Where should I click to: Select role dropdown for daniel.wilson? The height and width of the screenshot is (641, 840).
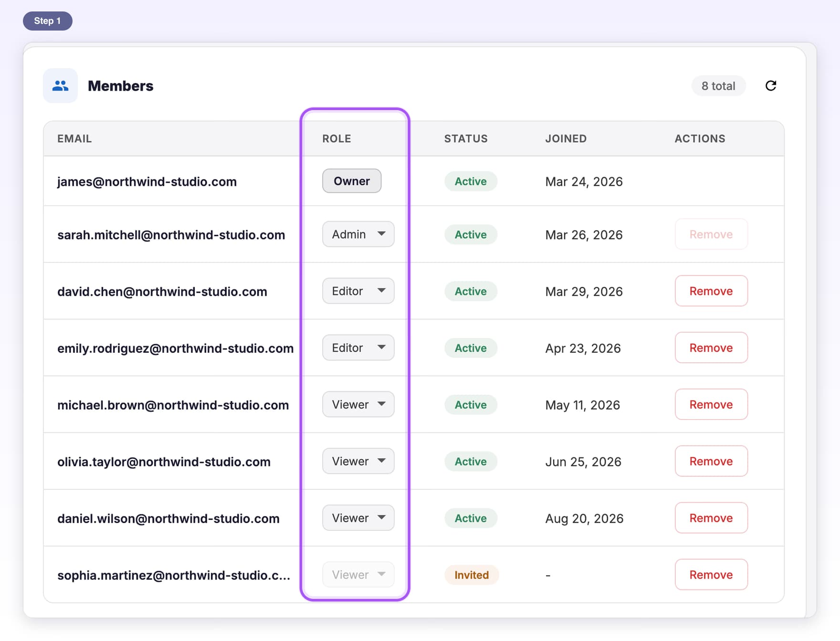(358, 518)
